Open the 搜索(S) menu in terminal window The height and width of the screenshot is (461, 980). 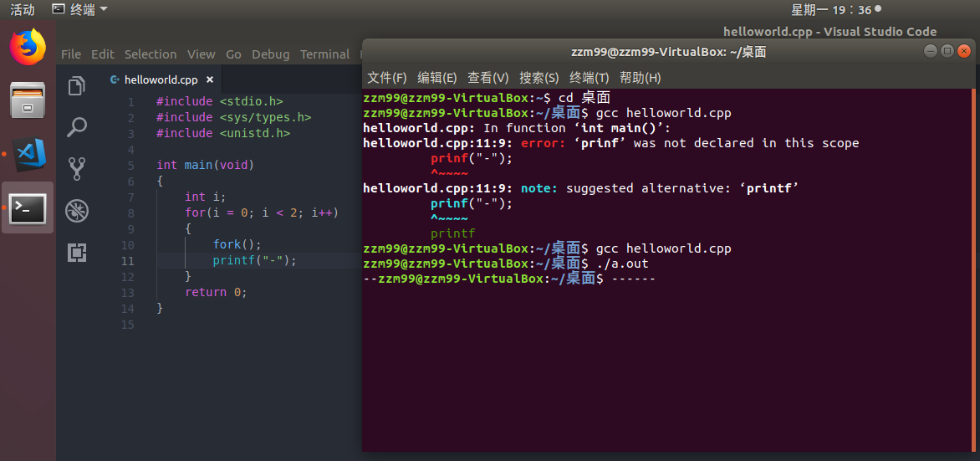[x=538, y=78]
